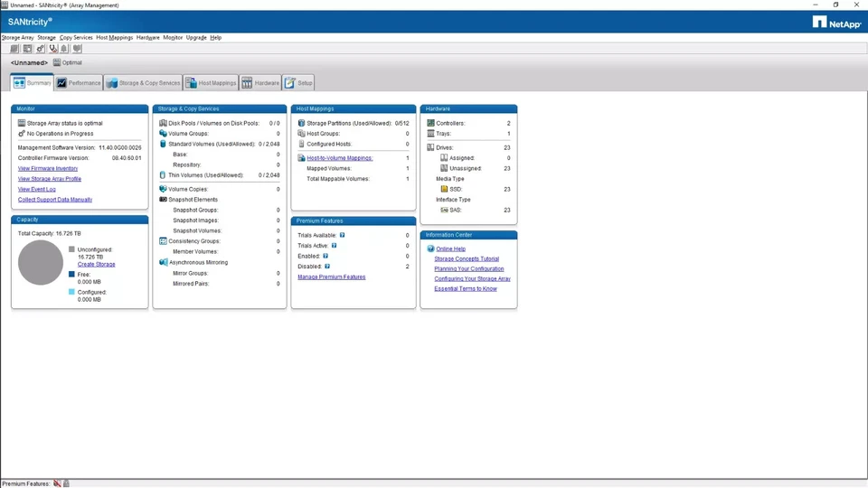Click the help icon next to Trials Active

pyautogui.click(x=335, y=246)
